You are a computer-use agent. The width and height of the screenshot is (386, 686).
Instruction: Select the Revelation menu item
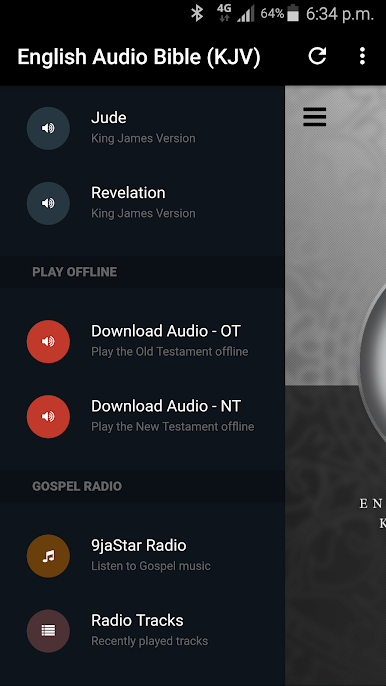pos(142,203)
